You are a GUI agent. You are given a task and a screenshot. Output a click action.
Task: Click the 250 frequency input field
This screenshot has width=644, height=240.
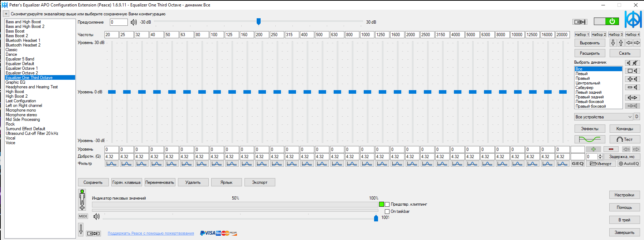point(277,35)
